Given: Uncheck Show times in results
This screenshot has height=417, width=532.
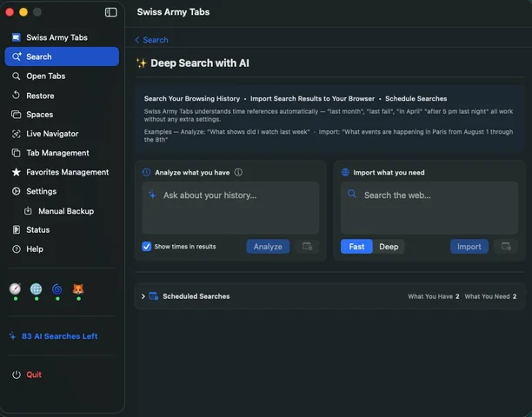Looking at the screenshot, I should (x=147, y=247).
